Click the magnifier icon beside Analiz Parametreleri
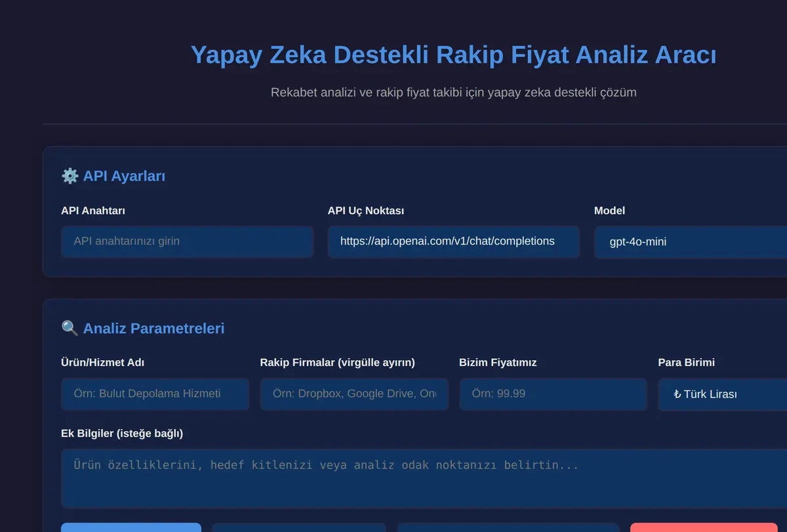The height and width of the screenshot is (532, 787). tap(70, 328)
